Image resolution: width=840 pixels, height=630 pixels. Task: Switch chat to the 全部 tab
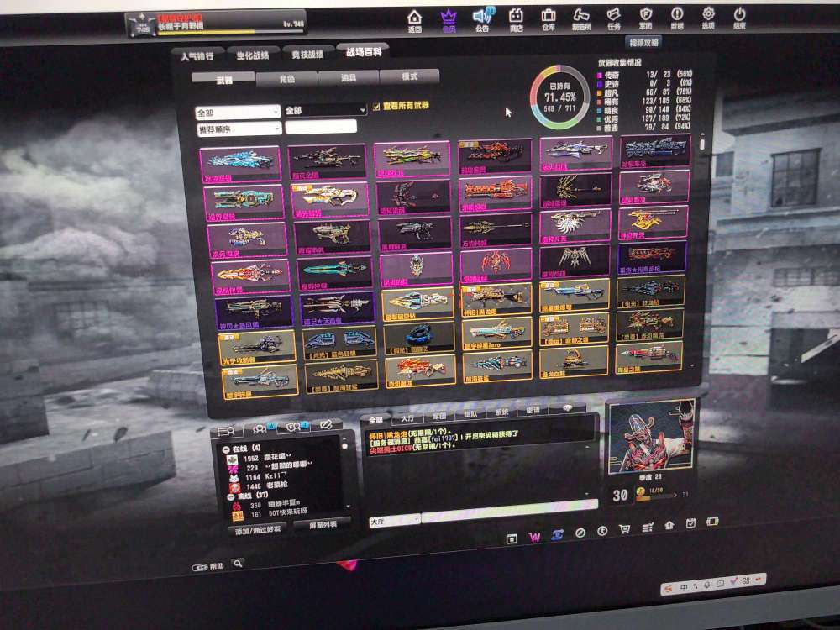[x=375, y=420]
